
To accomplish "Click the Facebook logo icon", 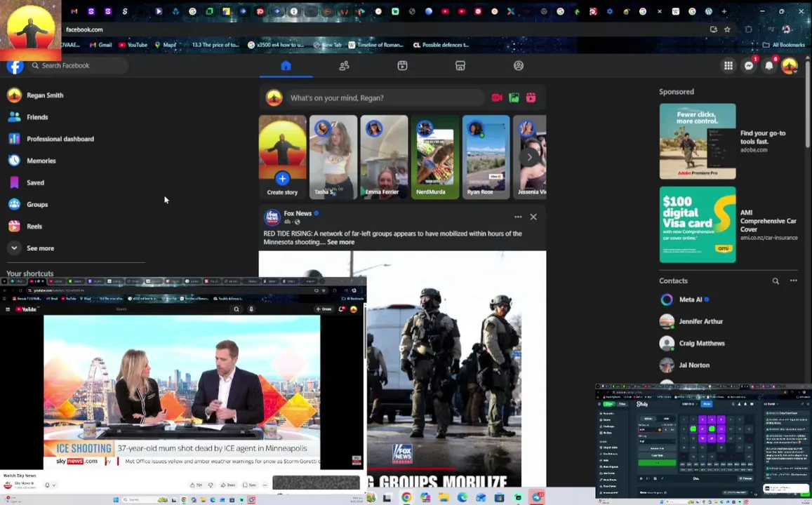I will tap(15, 66).
